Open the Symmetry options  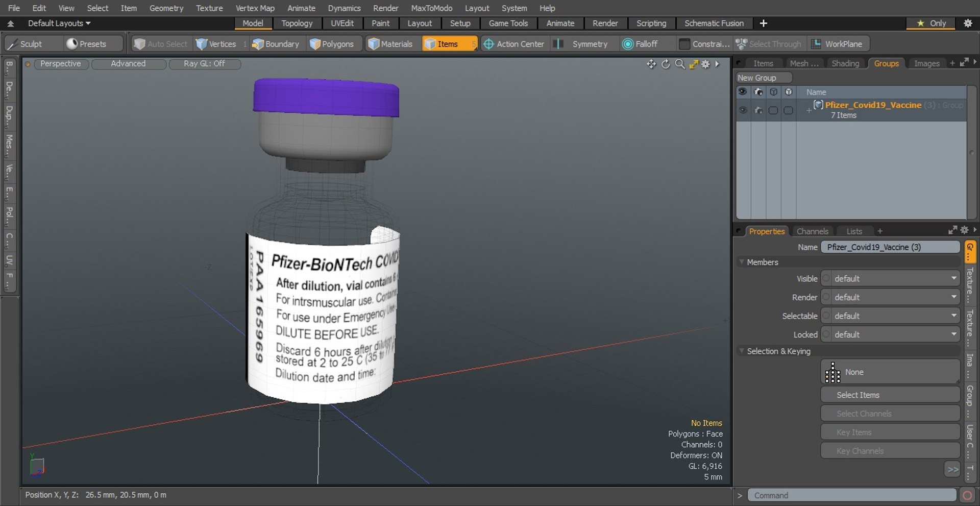(584, 44)
